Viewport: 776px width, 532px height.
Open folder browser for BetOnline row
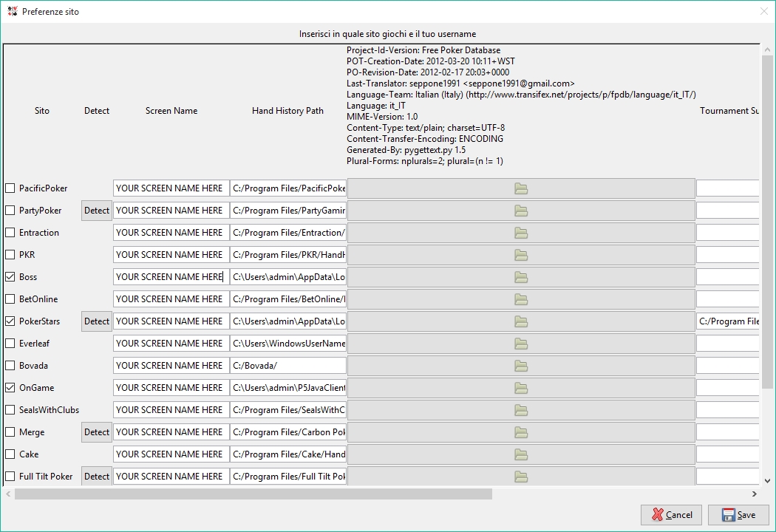coord(521,299)
